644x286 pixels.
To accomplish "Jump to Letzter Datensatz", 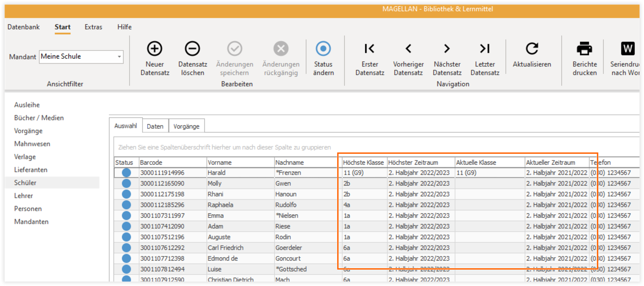I will tap(485, 49).
